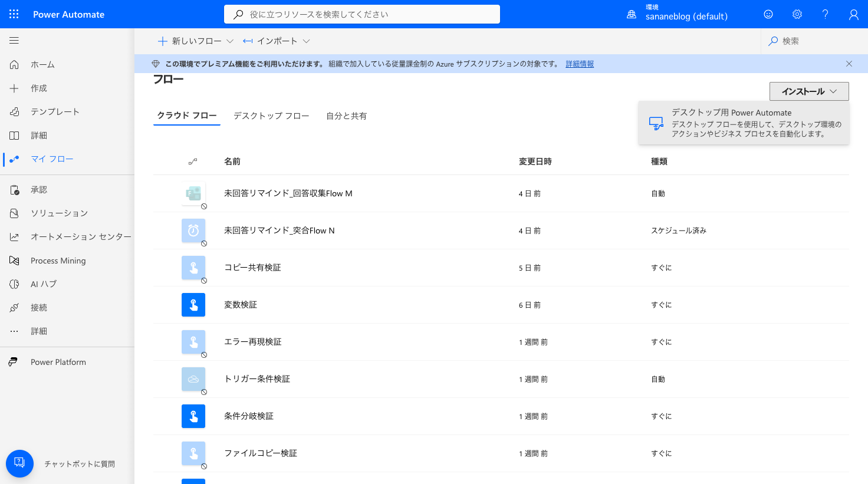Open the app launcher waffle icon

14,14
